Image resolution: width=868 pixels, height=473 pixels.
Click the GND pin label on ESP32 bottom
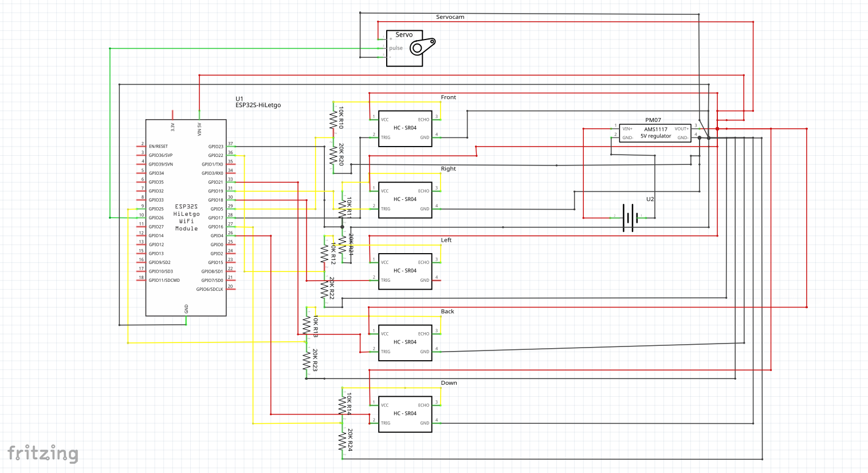[x=186, y=308]
